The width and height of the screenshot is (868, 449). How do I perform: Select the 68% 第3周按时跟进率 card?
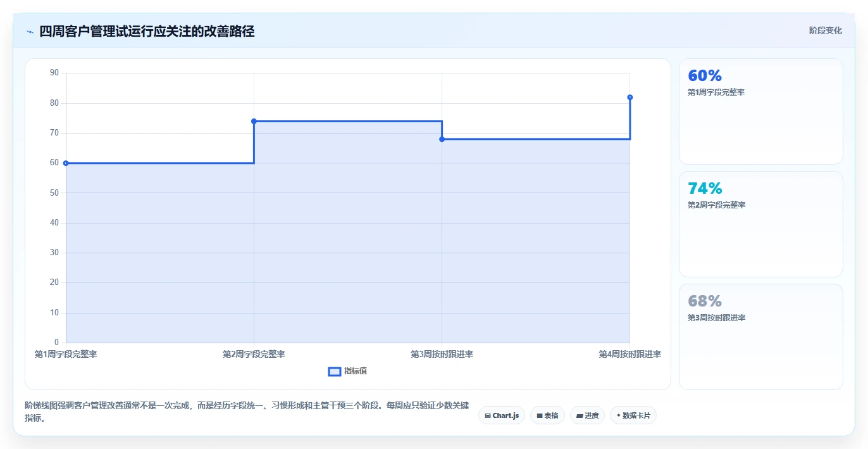coord(761,337)
